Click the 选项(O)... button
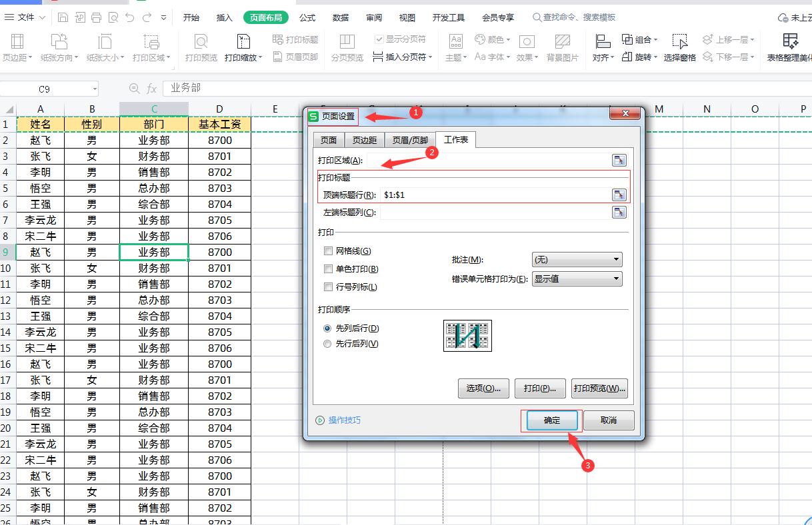 click(x=483, y=388)
